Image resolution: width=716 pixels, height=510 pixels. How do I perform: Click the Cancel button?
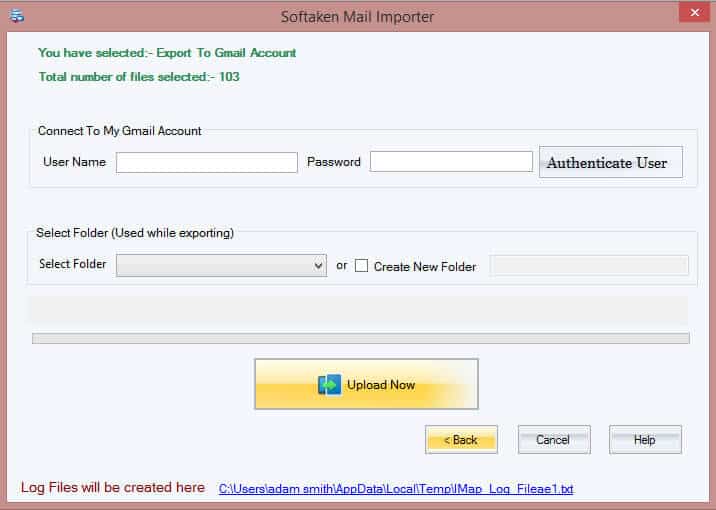(554, 440)
